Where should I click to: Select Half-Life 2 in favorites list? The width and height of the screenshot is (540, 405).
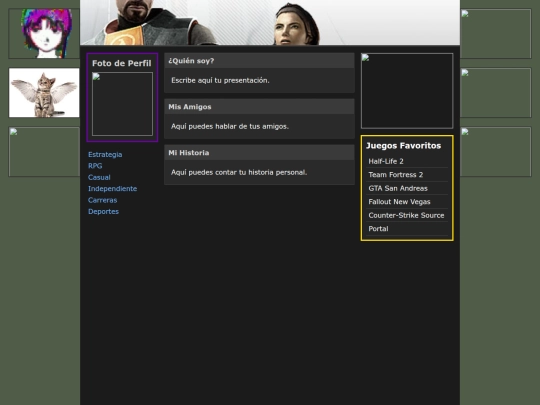point(407,161)
